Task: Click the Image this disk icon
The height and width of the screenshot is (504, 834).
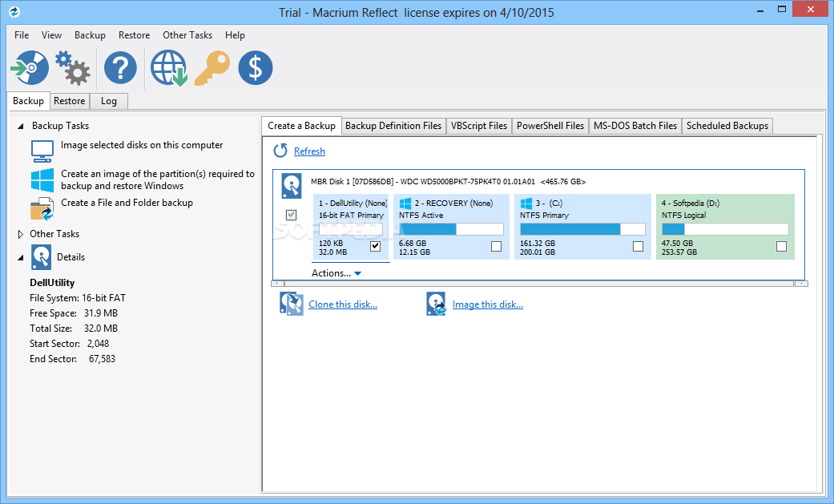Action: click(436, 304)
